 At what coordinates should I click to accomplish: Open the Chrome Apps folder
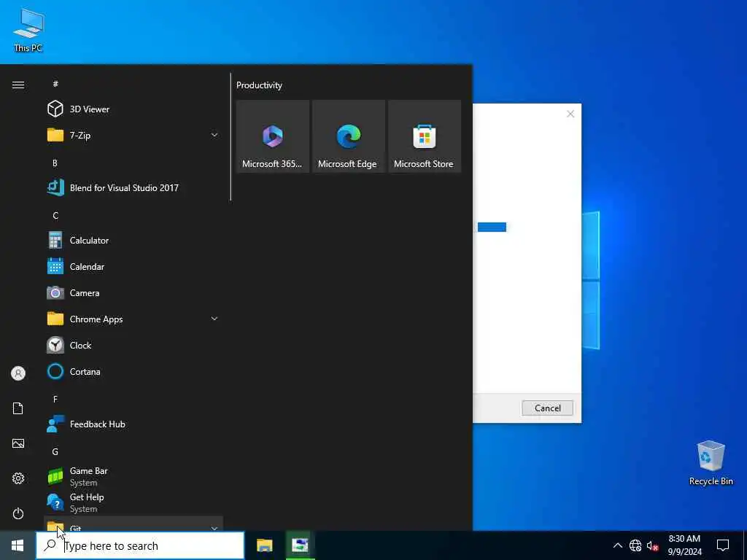coord(133,319)
